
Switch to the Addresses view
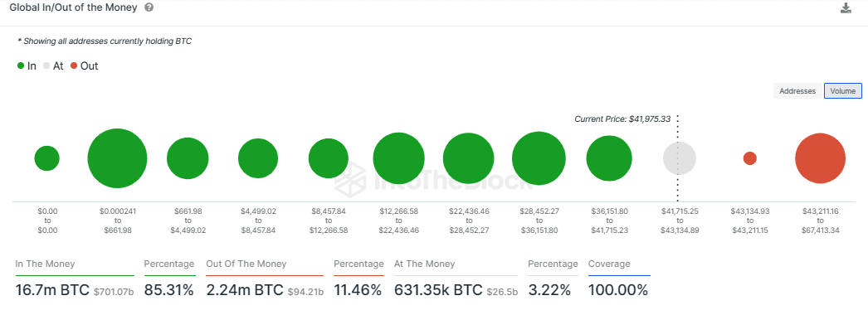click(x=797, y=91)
